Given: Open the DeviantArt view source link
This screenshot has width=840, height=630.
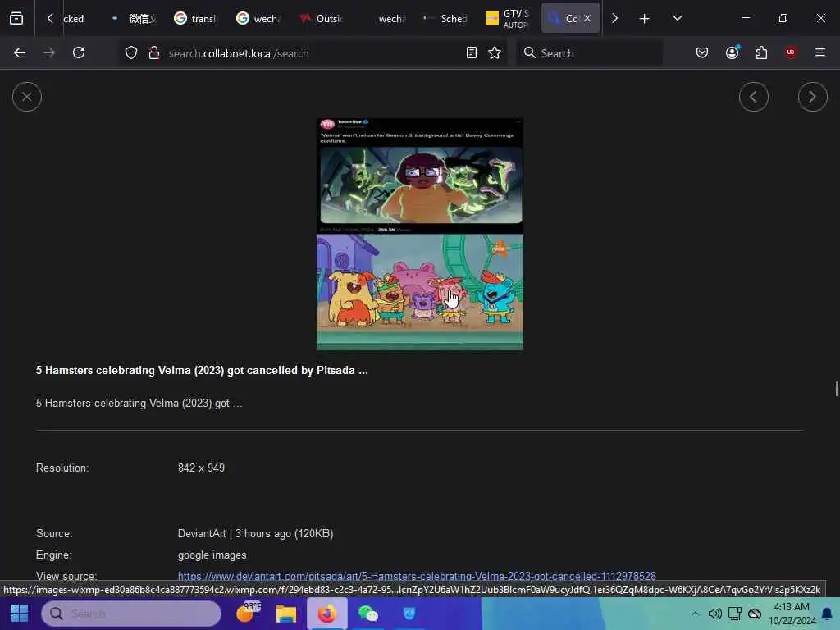Looking at the screenshot, I should 417,577.
